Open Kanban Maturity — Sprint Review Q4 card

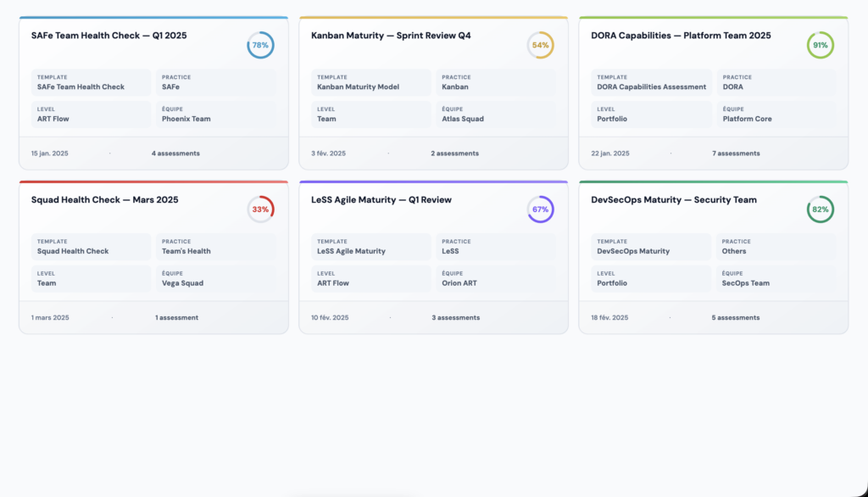click(x=391, y=36)
